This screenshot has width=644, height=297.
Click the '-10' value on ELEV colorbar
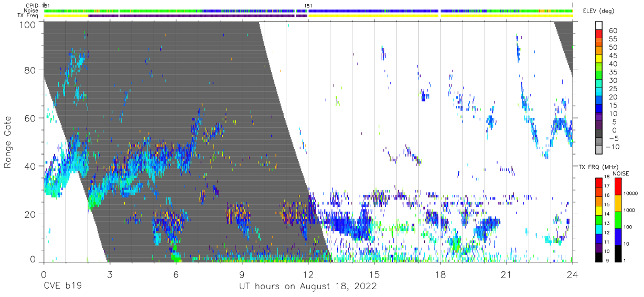pyautogui.click(x=611, y=147)
